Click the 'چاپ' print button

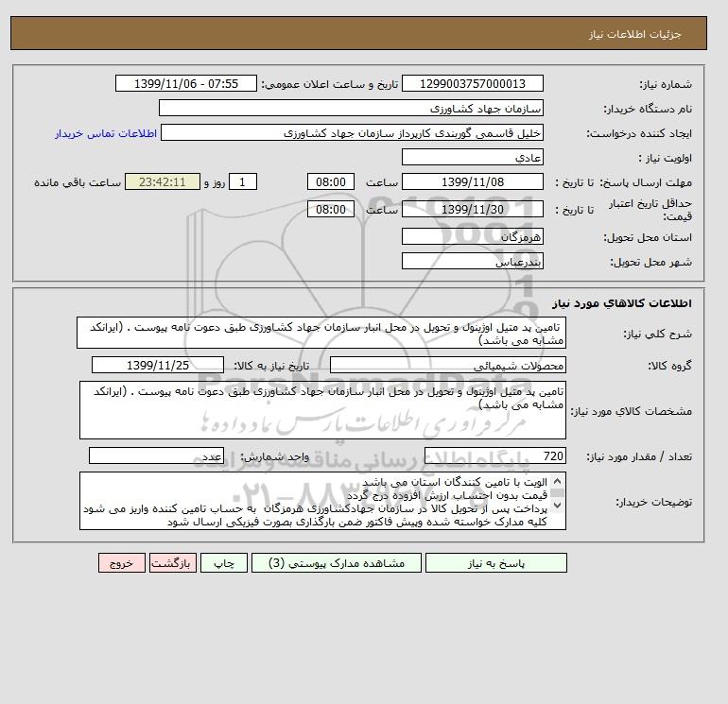[224, 563]
